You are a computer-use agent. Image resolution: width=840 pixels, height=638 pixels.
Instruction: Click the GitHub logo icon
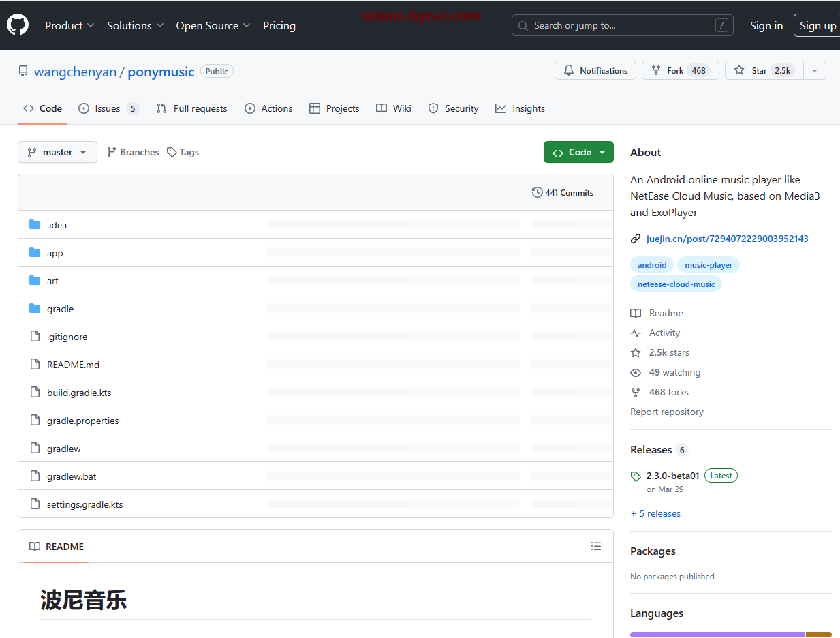[18, 25]
